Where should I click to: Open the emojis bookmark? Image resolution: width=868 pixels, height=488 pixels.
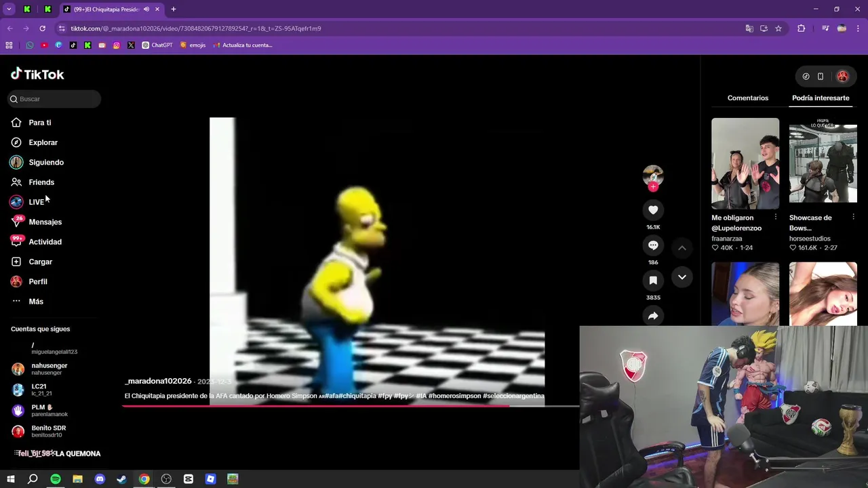click(193, 45)
